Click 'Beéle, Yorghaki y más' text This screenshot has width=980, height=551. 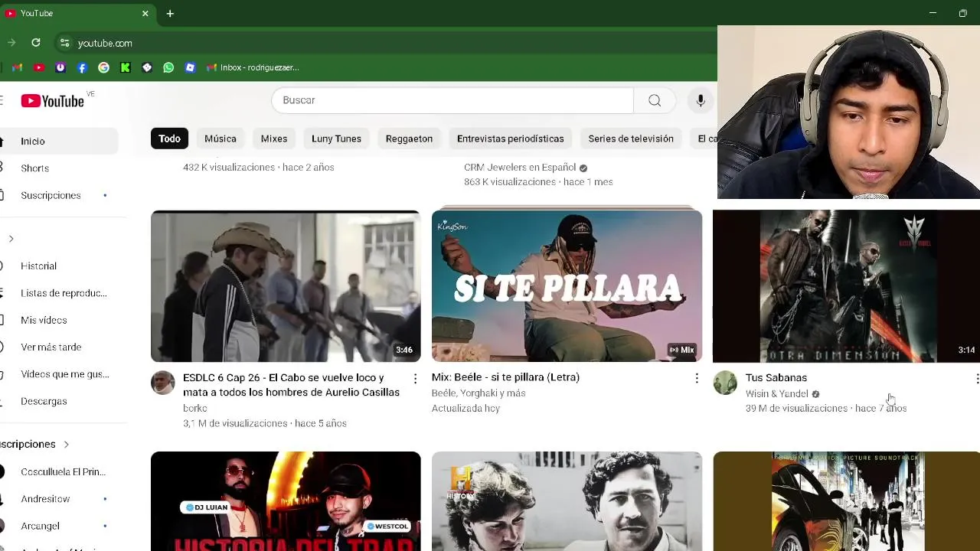[479, 393]
